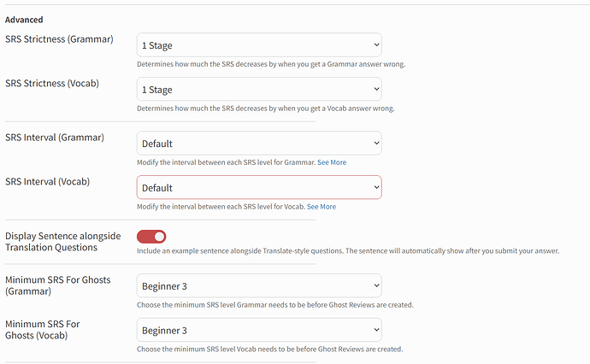This screenshot has width=590, height=364.
Task: Click the Grammar answer wrong description text
Action: click(271, 64)
